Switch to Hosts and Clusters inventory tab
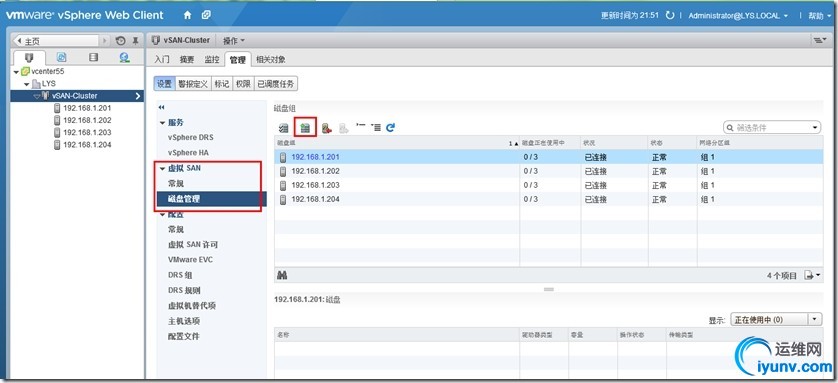The width and height of the screenshot is (838, 383). click(x=29, y=57)
